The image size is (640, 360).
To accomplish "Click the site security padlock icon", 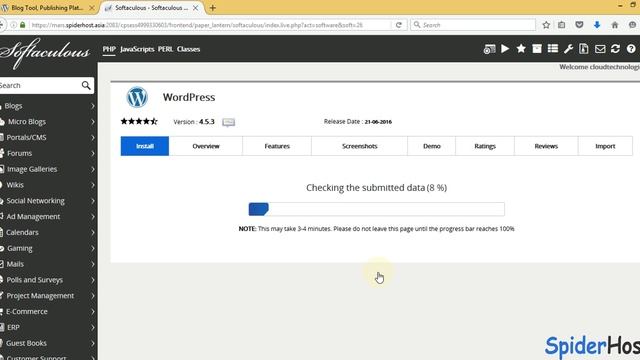I will click(22, 25).
